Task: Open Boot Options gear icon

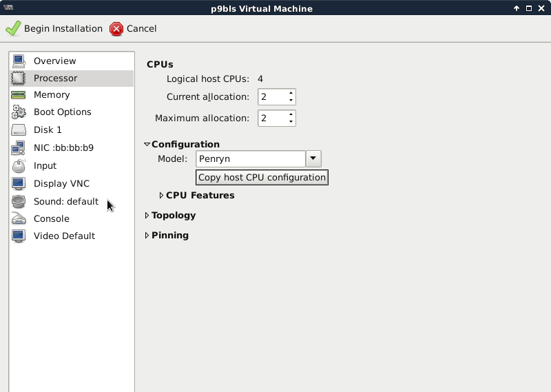Action: click(x=19, y=112)
